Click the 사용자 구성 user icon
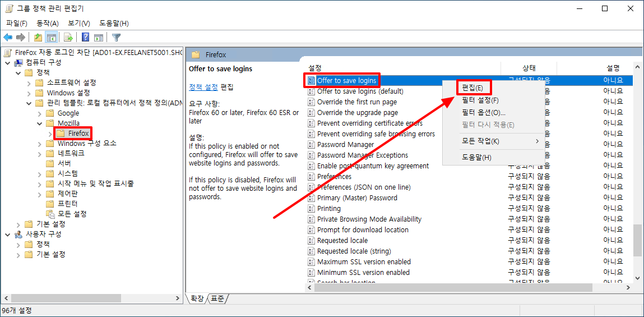Image resolution: width=644 pixels, height=317 pixels. (x=18, y=235)
